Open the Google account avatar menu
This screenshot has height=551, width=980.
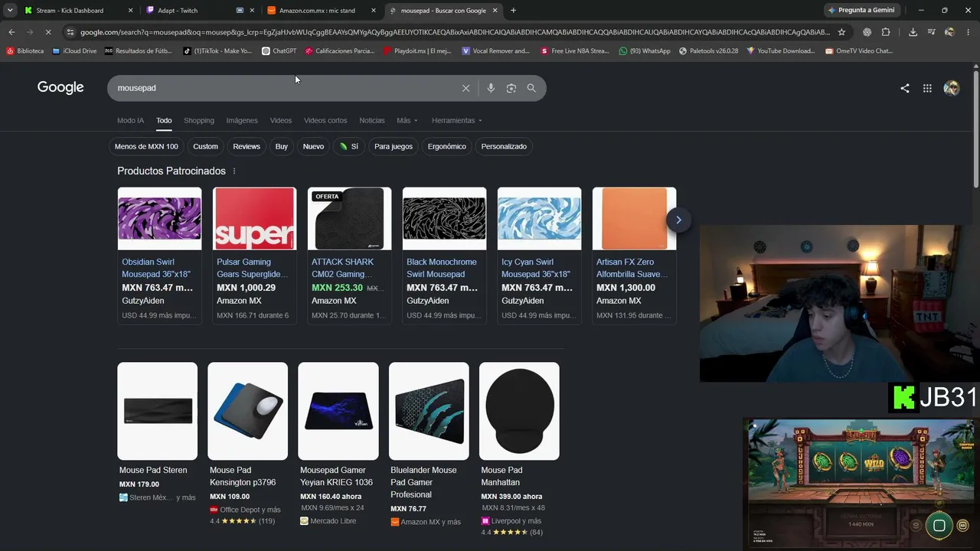coord(952,88)
